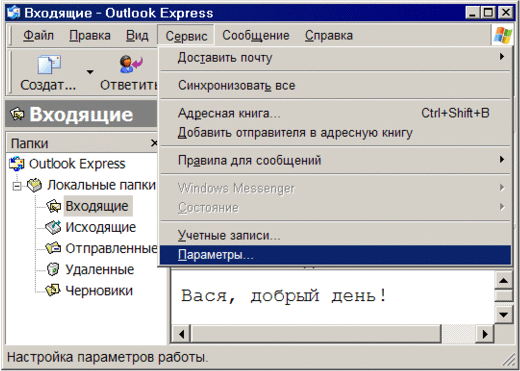Open the Сообщение menu
The image size is (520, 371).
256,35
